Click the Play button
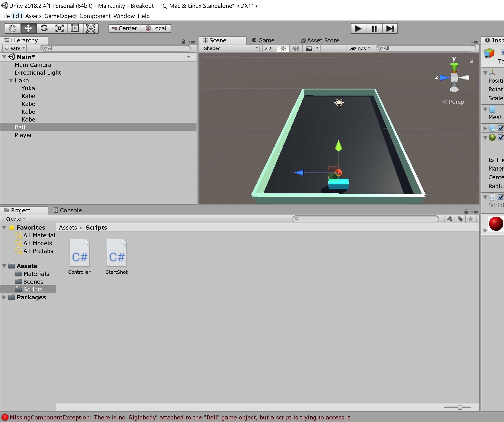The width and height of the screenshot is (504, 422). click(x=359, y=29)
